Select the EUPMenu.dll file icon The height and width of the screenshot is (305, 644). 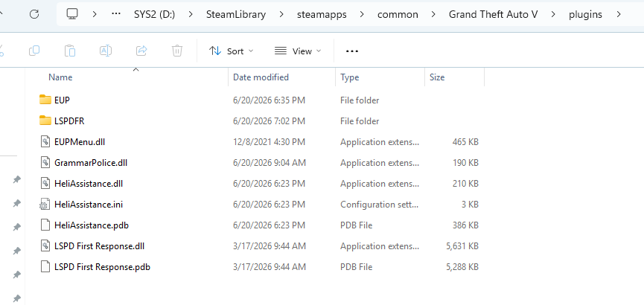(x=45, y=141)
